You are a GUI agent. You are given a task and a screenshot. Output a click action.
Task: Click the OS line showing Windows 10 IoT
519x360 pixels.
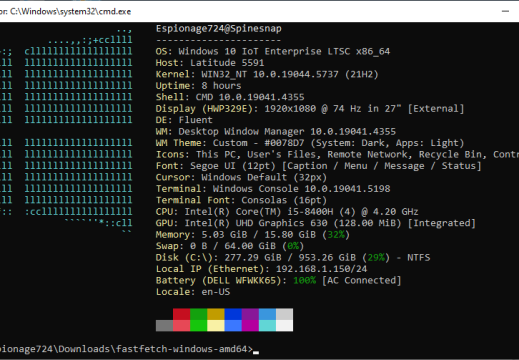pos(273,51)
